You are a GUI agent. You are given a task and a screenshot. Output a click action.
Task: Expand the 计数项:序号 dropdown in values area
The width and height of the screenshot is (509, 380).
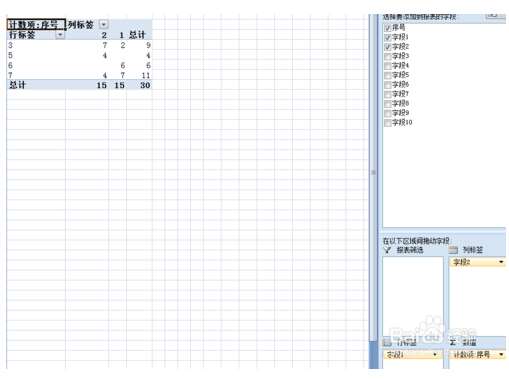point(501,355)
